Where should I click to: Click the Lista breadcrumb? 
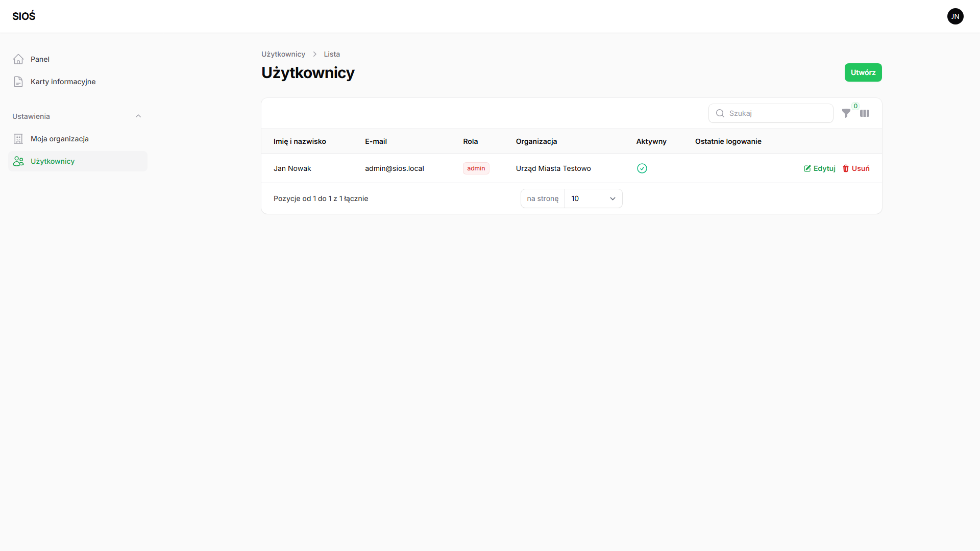[x=332, y=54]
